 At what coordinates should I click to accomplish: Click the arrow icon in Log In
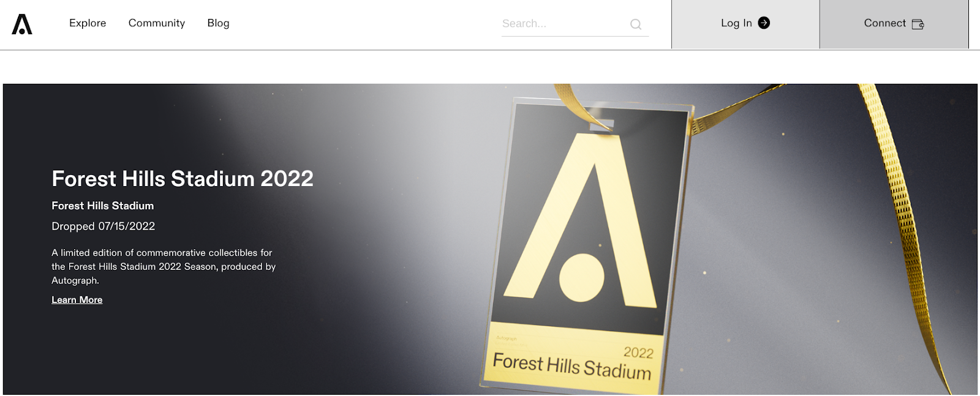[764, 23]
